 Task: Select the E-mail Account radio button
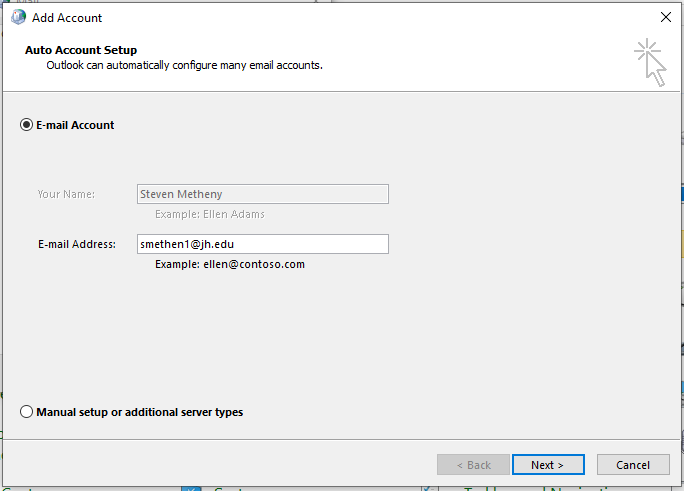click(26, 125)
